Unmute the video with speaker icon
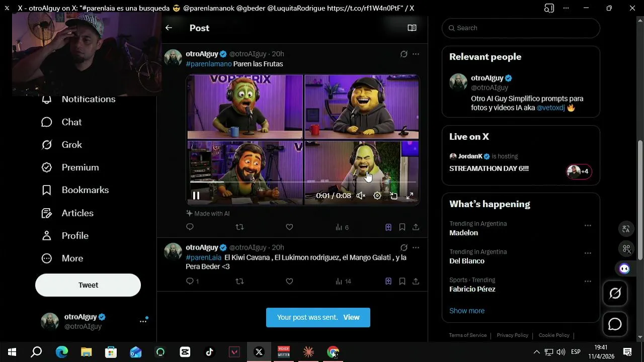This screenshot has height=362, width=644. pyautogui.click(x=361, y=196)
